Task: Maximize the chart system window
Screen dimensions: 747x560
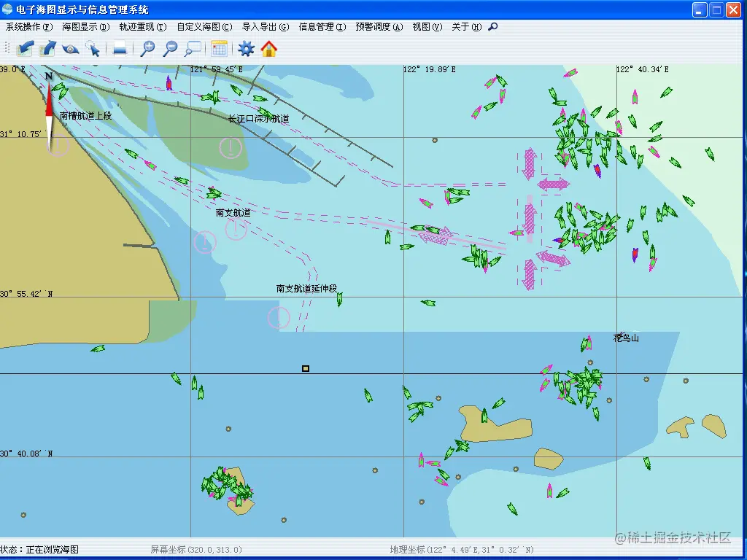Action: point(716,9)
